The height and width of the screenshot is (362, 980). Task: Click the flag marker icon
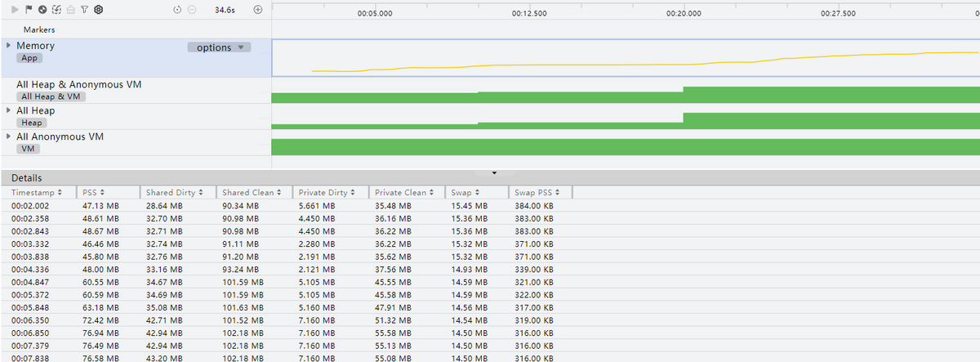(x=29, y=10)
